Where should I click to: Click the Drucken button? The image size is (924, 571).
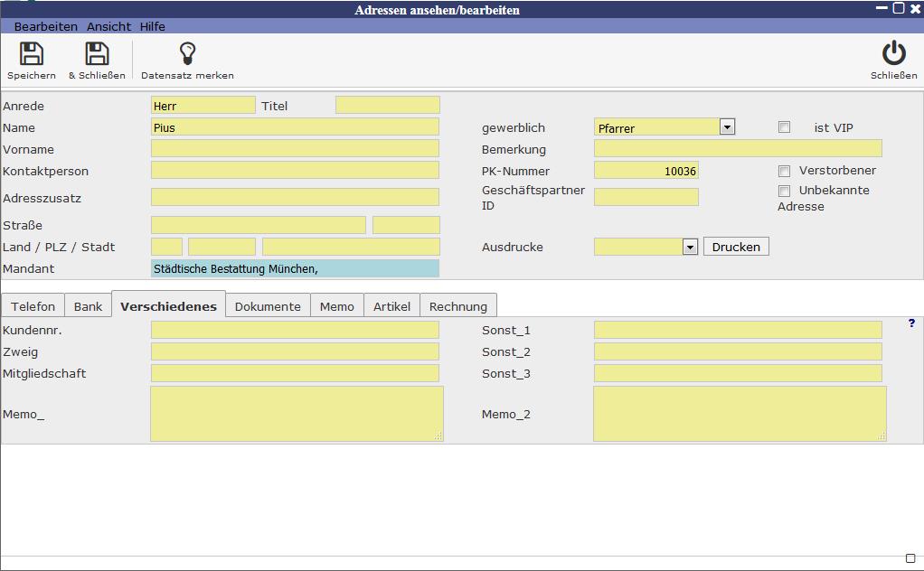click(x=736, y=247)
